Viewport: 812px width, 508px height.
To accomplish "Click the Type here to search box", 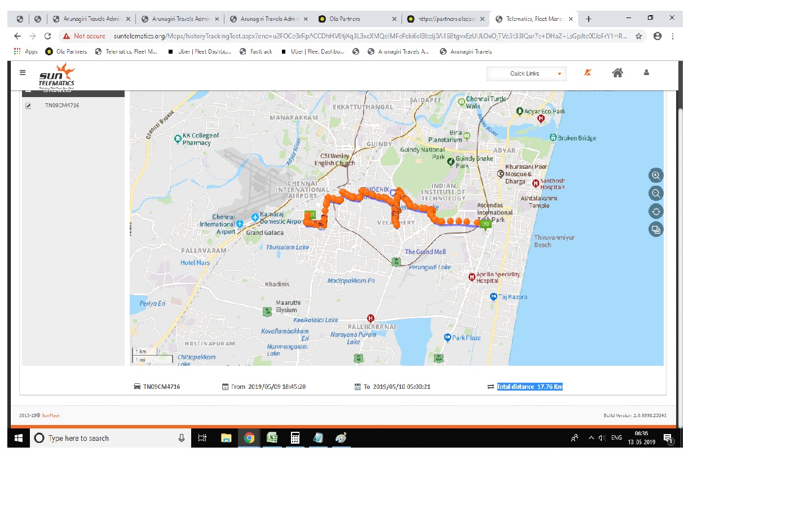I will click(x=110, y=438).
